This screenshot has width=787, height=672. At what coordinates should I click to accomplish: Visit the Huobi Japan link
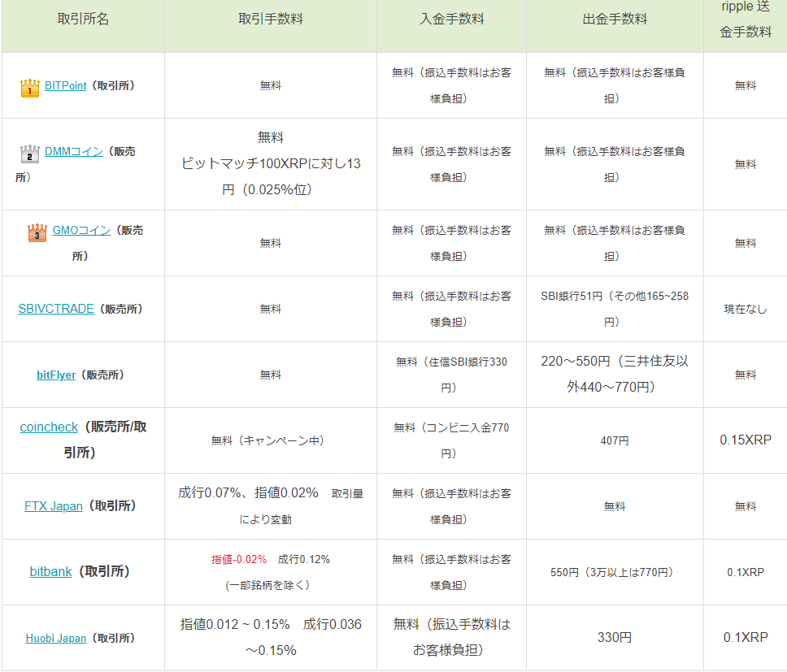[55, 638]
